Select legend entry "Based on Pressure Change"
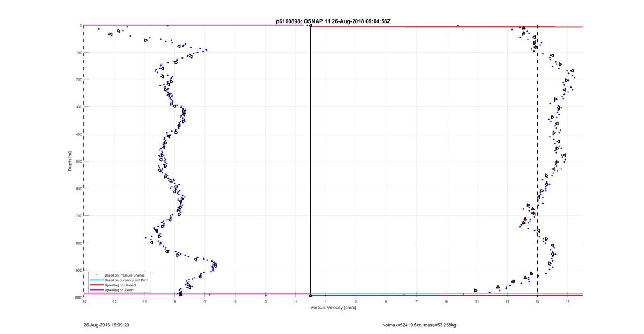 click(125, 275)
